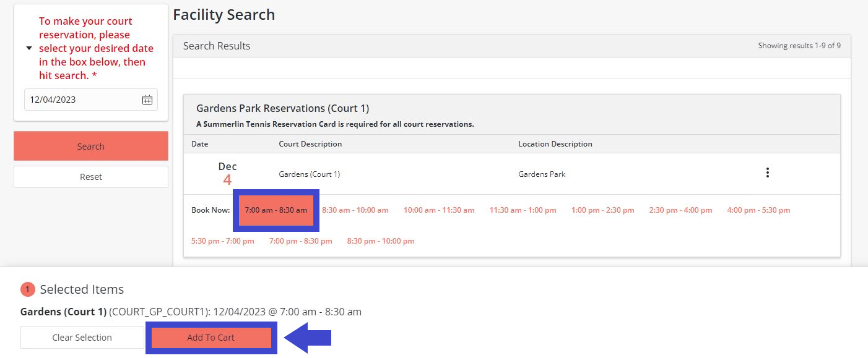868x358 pixels.
Task: Click the Gardens Park Reservations (Court 1) heading
Action: 282,109
